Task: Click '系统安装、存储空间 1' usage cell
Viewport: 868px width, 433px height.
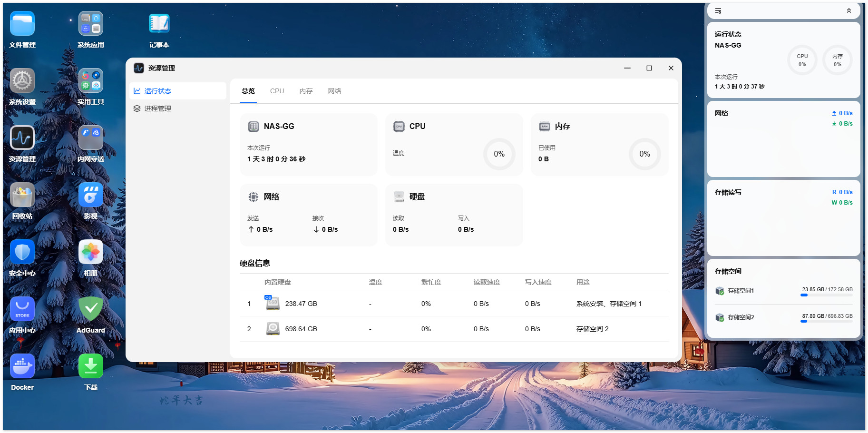Action: tap(609, 304)
